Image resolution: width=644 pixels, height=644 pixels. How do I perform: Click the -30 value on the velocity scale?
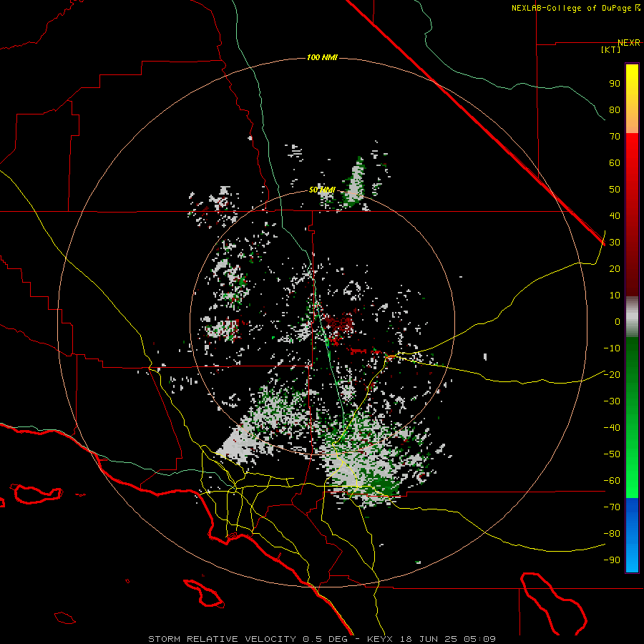612,401
